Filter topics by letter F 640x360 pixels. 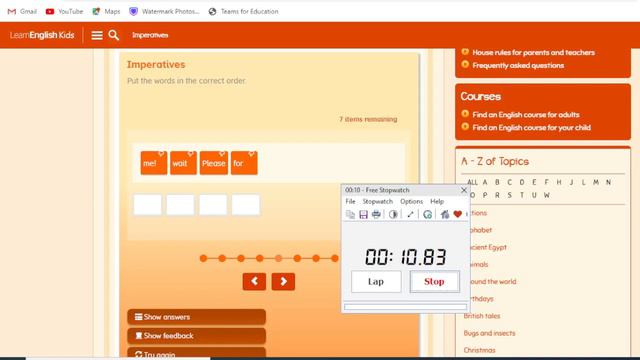coord(546,182)
